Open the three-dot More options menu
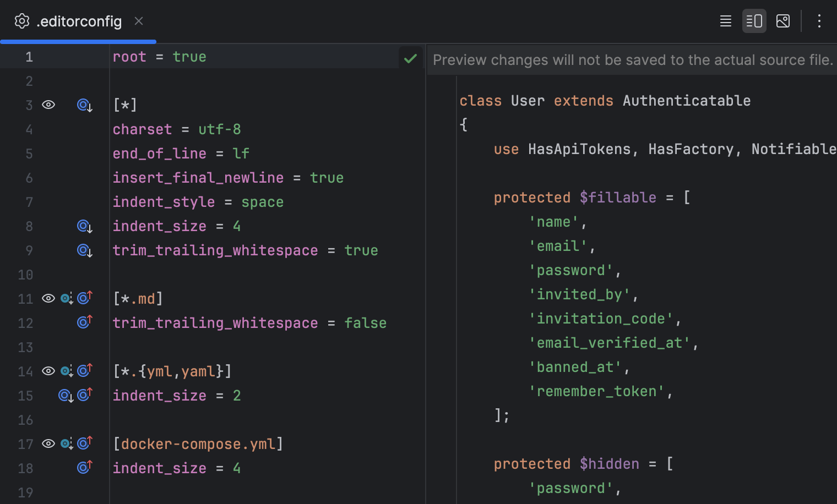This screenshot has height=504, width=837. click(820, 21)
